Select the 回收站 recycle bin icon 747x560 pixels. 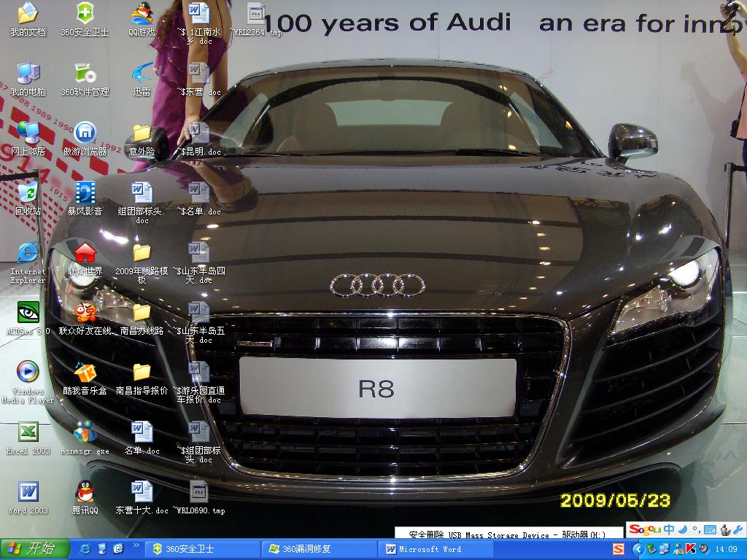pos(28,198)
